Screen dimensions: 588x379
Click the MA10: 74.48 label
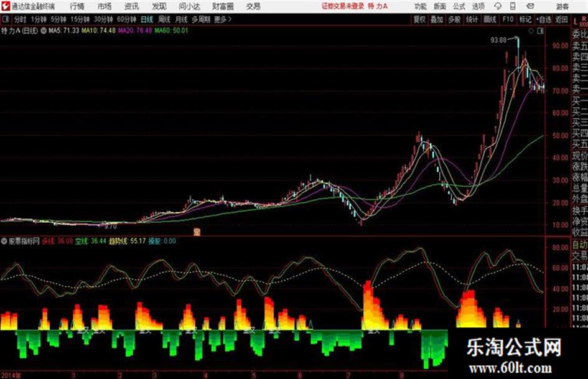pyautogui.click(x=99, y=30)
